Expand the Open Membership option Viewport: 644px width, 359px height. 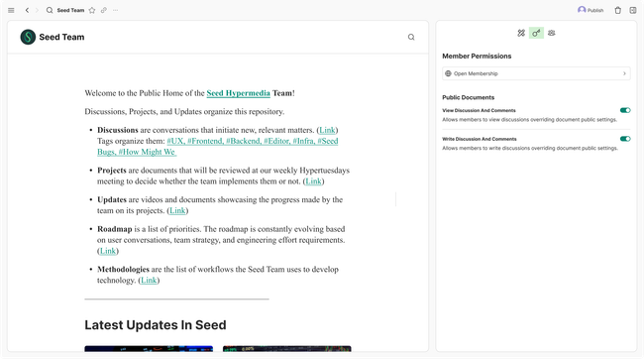point(536,73)
